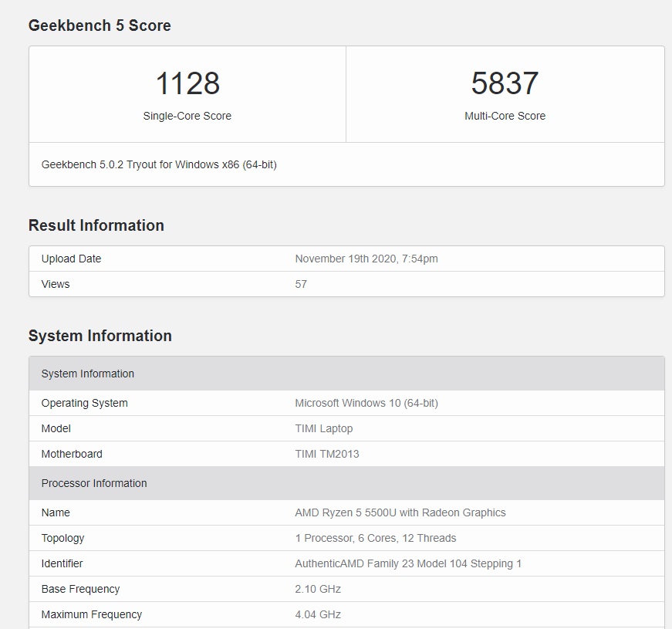Click the TIMI TM2013 motherboard value

click(327, 454)
